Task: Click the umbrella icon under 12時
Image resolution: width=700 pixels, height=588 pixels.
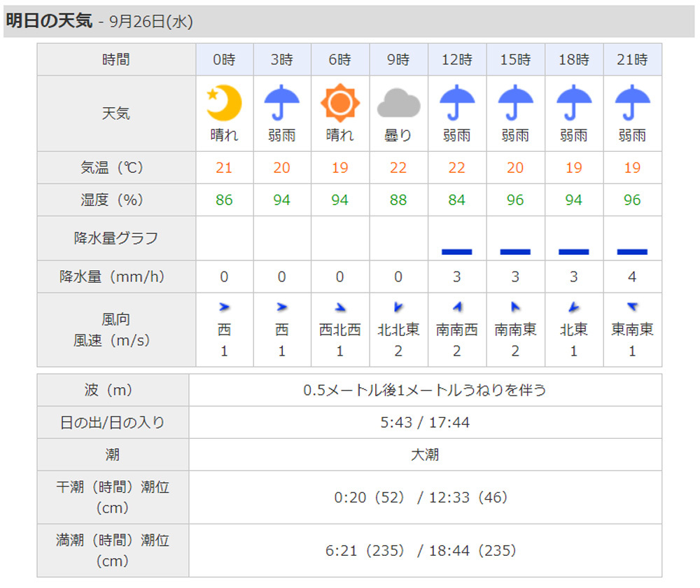Action: tap(457, 103)
